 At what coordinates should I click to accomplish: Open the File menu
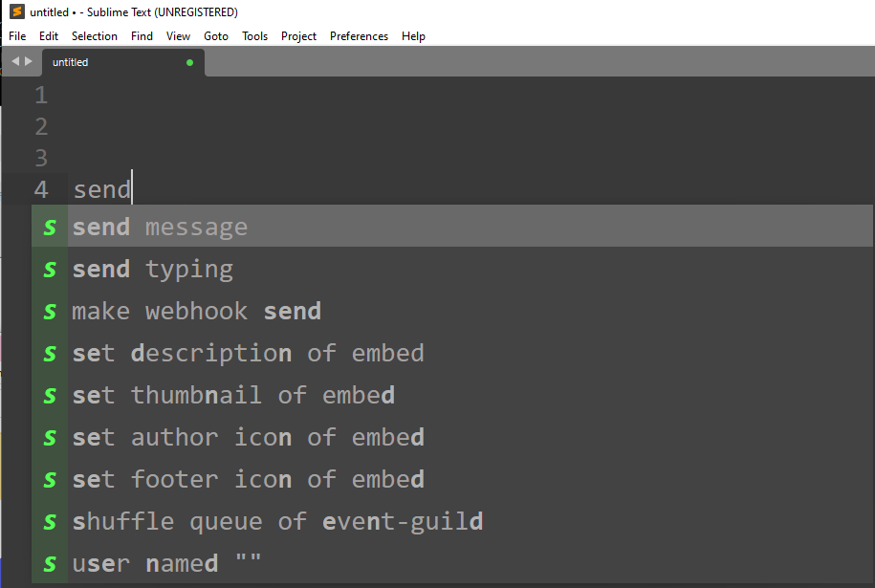(x=17, y=36)
